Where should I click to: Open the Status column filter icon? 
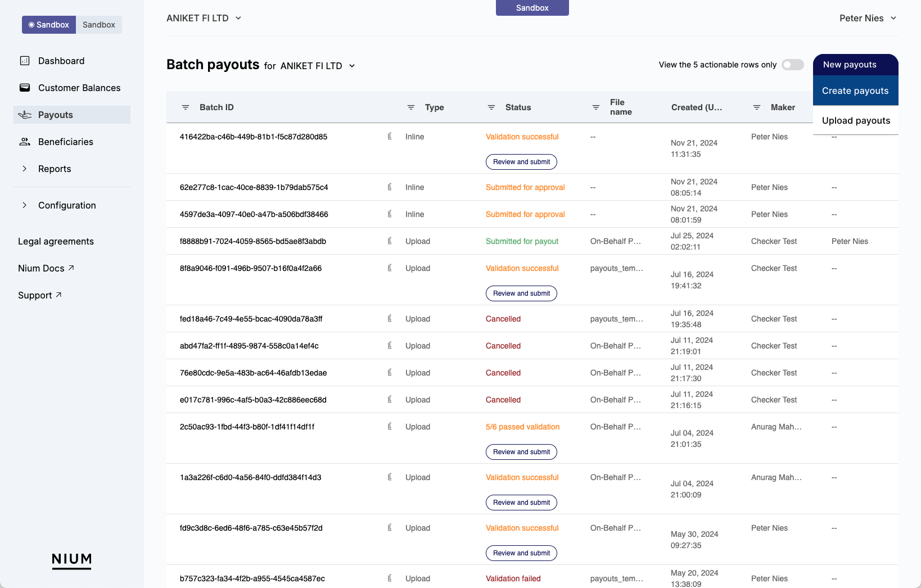pyautogui.click(x=491, y=107)
